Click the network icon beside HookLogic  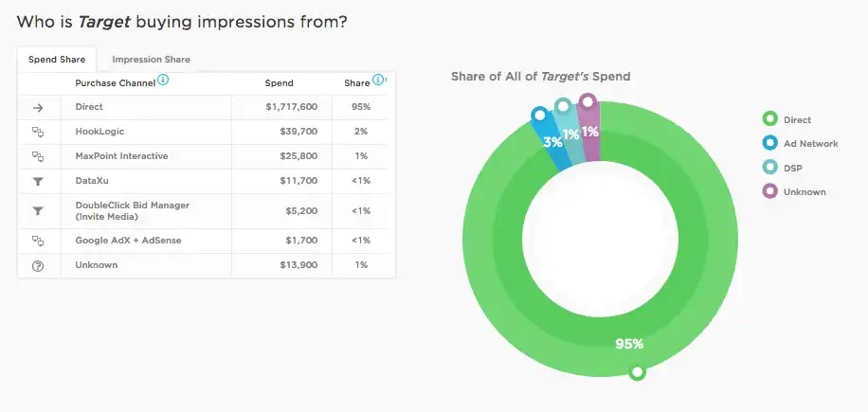coord(38,132)
